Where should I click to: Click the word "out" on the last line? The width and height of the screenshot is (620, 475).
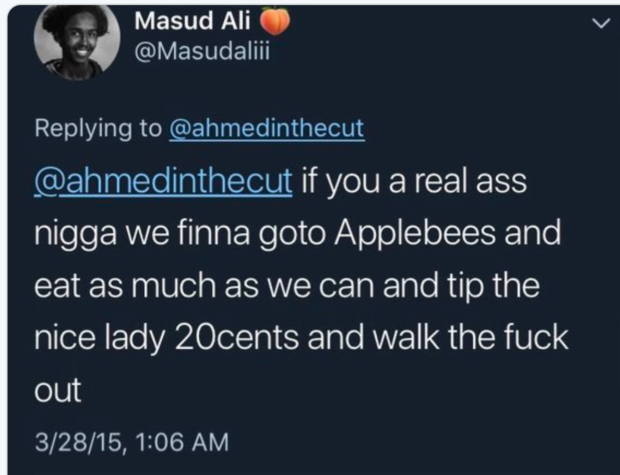(57, 389)
